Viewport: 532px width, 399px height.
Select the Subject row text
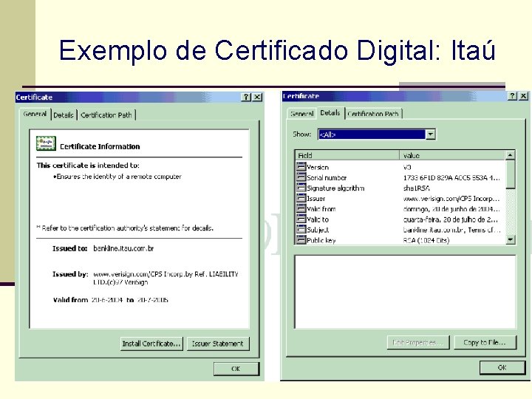point(318,230)
